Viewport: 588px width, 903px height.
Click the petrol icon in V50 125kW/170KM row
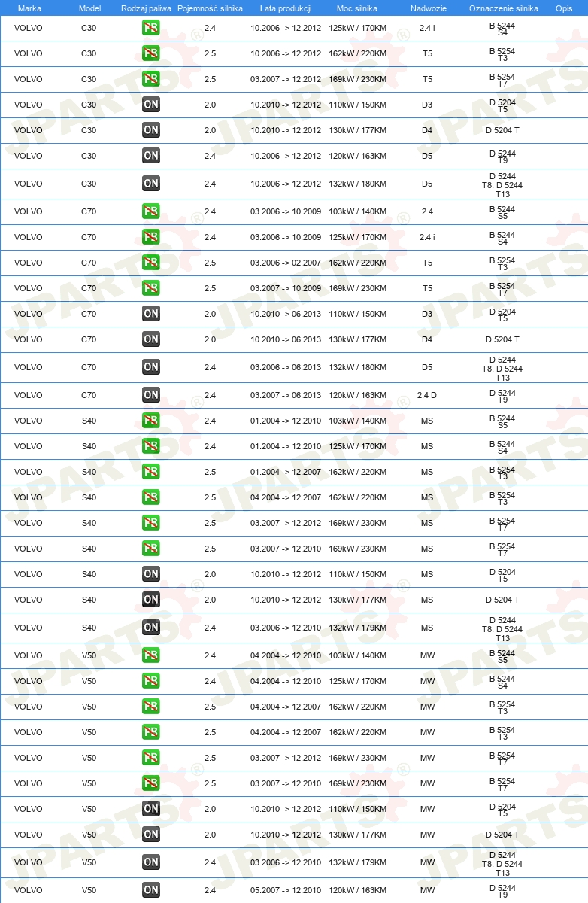pos(151,682)
